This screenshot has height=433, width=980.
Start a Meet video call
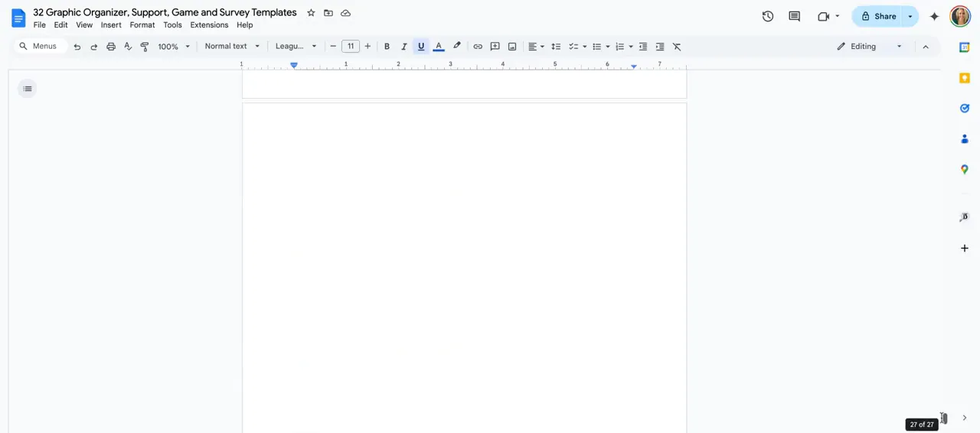pyautogui.click(x=824, y=16)
